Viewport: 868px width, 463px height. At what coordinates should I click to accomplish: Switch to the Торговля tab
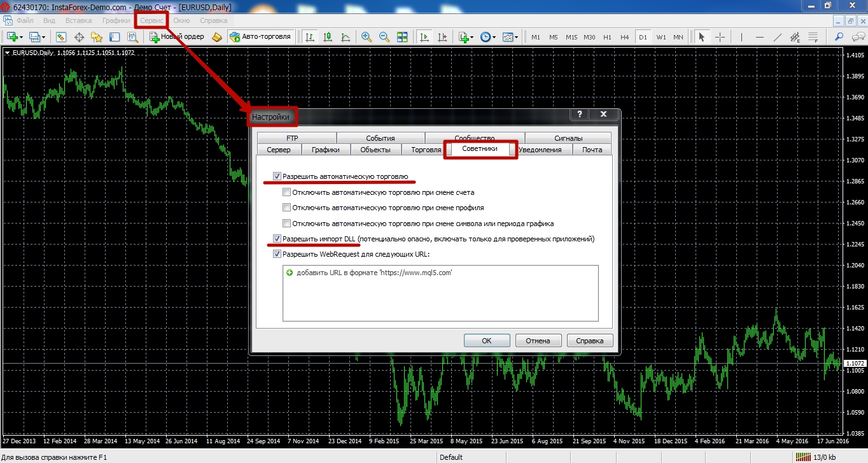426,150
